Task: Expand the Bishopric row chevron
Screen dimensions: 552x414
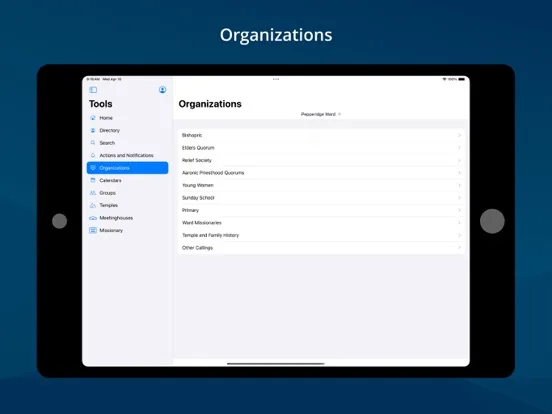Action: click(459, 135)
